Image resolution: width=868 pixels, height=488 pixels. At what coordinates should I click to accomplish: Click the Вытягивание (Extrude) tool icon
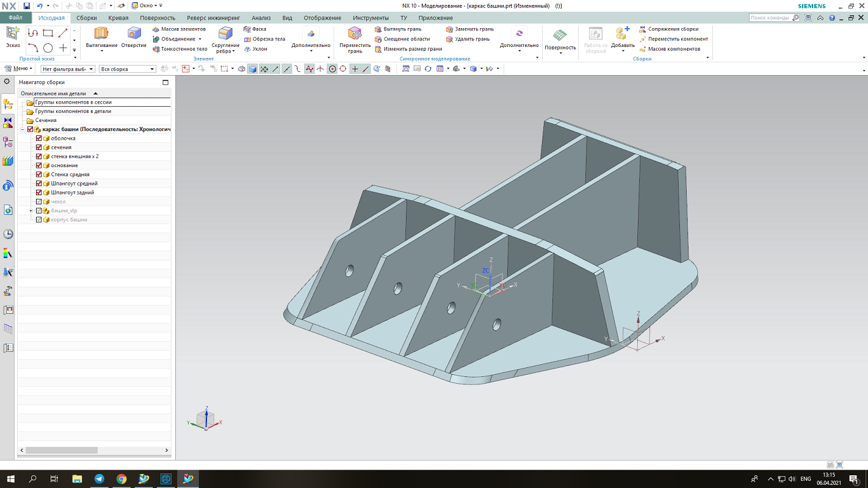pos(101,34)
